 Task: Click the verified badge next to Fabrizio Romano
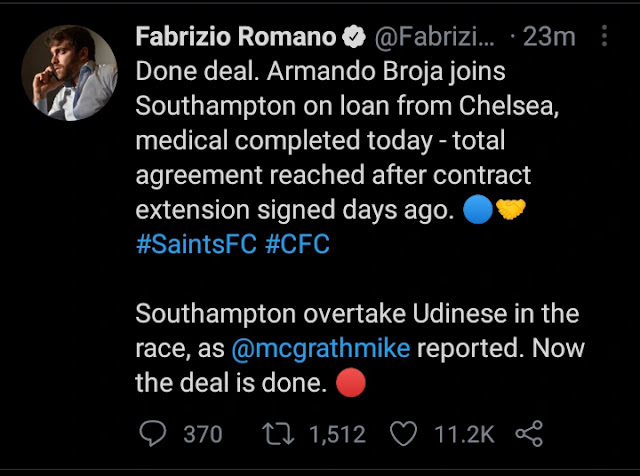[354, 38]
